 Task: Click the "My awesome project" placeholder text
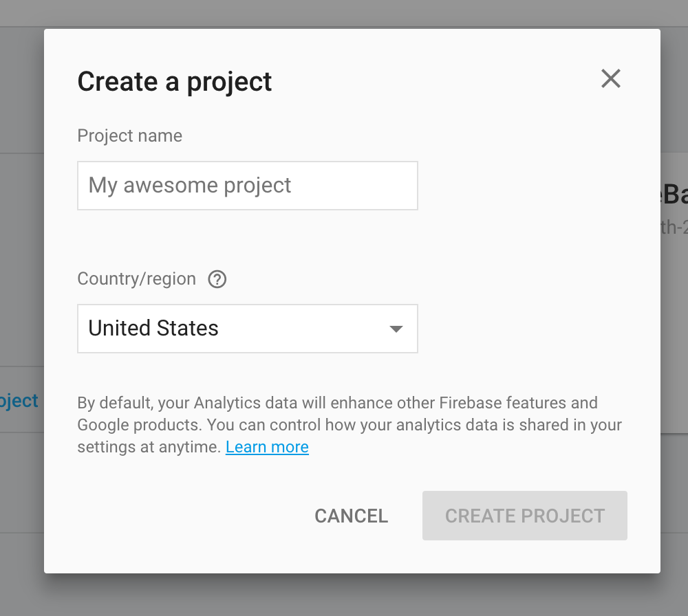tap(190, 186)
